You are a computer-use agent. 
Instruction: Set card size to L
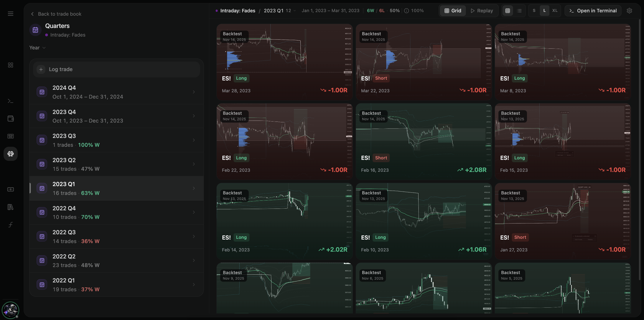click(x=544, y=11)
